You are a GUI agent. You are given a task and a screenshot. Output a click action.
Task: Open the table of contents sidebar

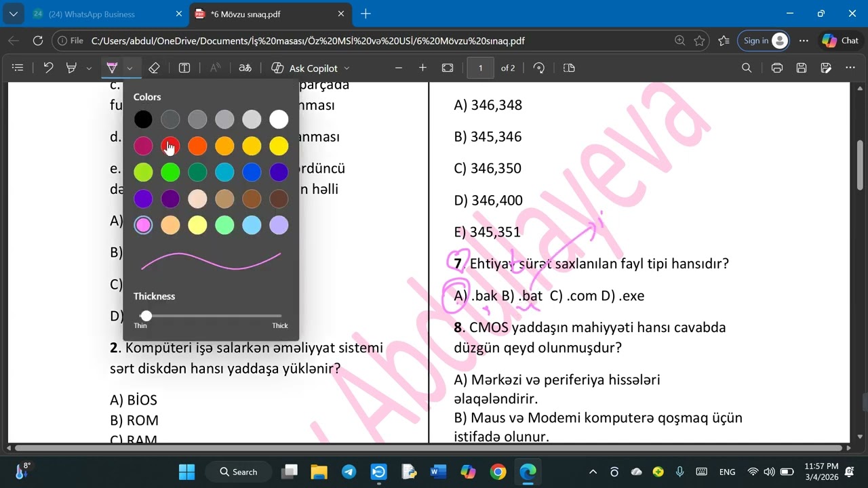click(x=18, y=68)
